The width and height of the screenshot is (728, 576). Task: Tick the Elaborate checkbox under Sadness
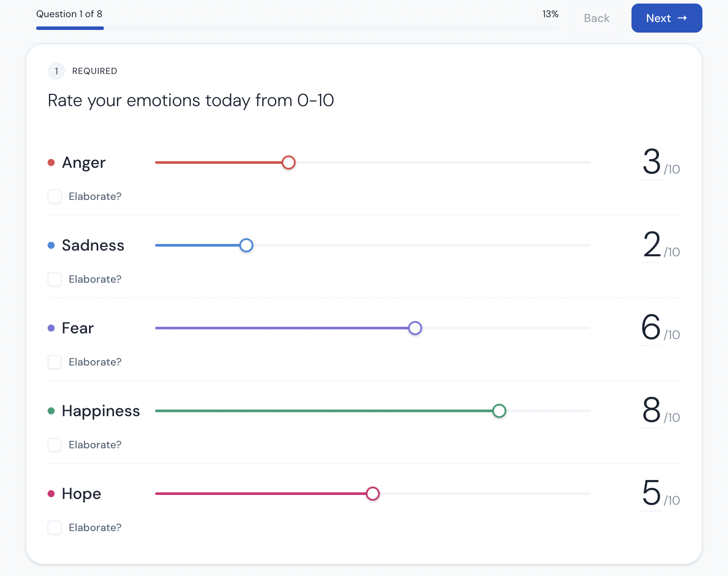pyautogui.click(x=55, y=279)
